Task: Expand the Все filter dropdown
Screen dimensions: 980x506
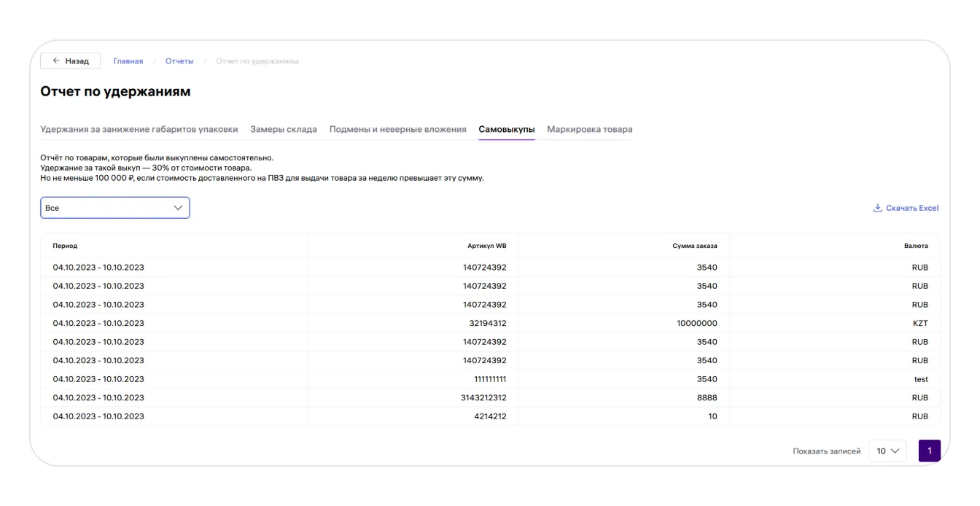Action: pos(114,208)
